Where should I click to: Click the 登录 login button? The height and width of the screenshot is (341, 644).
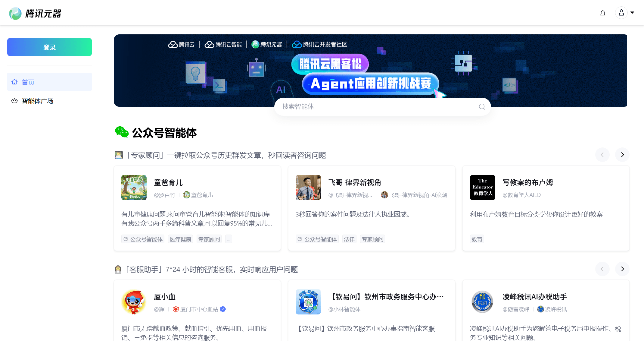click(x=49, y=47)
